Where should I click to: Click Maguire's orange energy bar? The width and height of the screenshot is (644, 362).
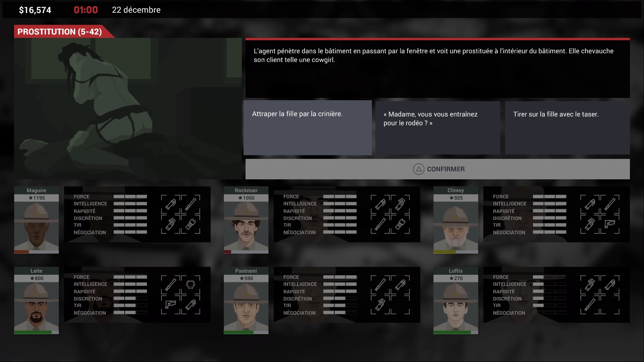pyautogui.click(x=21, y=252)
